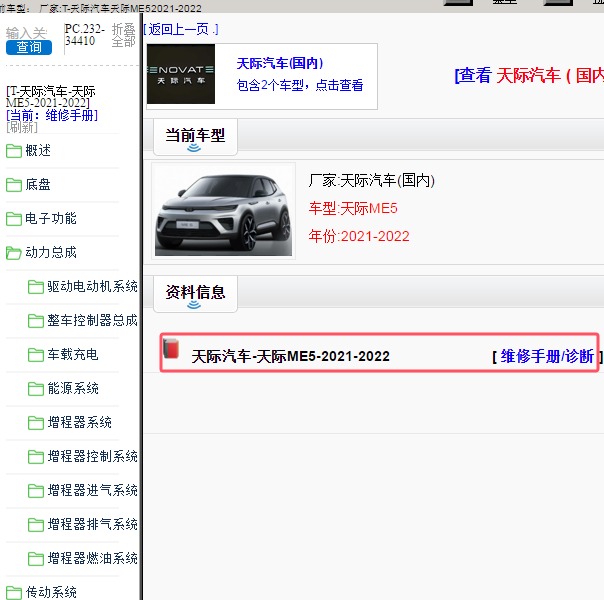The image size is (604, 600).
Task: Click the 驱动电动机系统 folder icon
Action: pos(36,287)
